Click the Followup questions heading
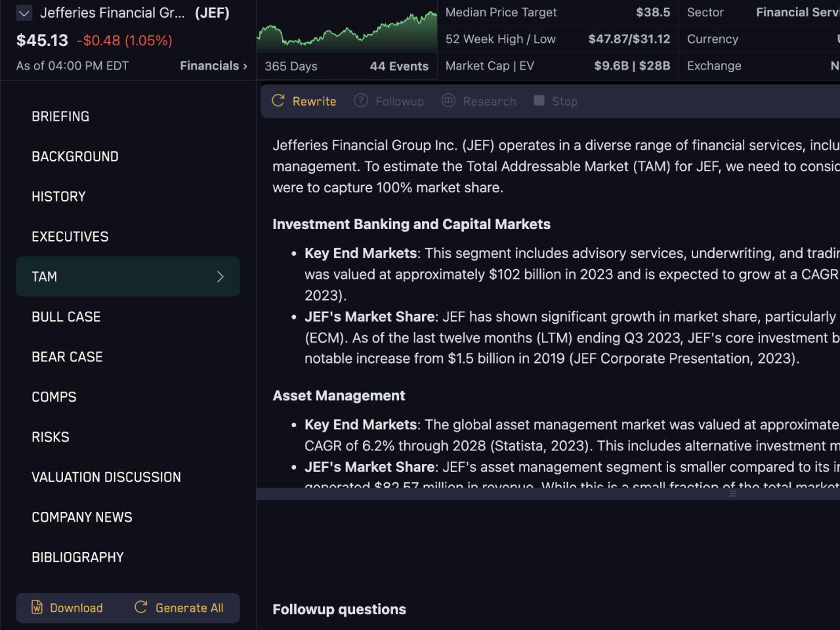This screenshot has width=840, height=630. coord(339,610)
